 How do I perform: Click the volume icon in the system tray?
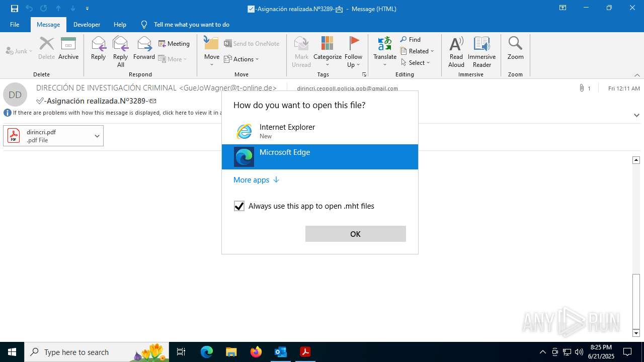[x=579, y=352]
